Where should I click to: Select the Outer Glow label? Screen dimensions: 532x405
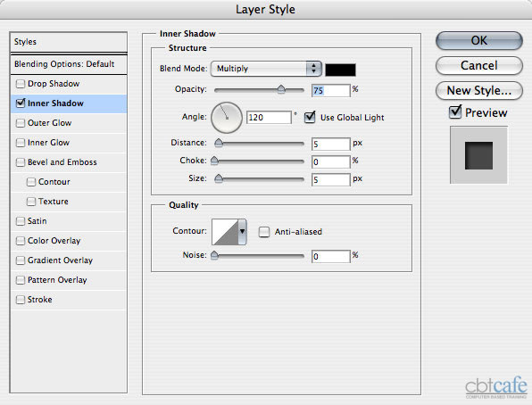click(49, 123)
